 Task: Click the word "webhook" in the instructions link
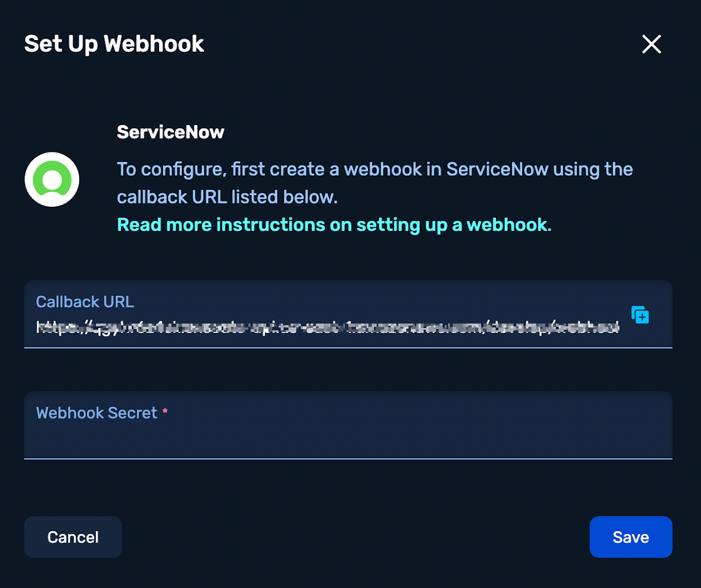[507, 225]
